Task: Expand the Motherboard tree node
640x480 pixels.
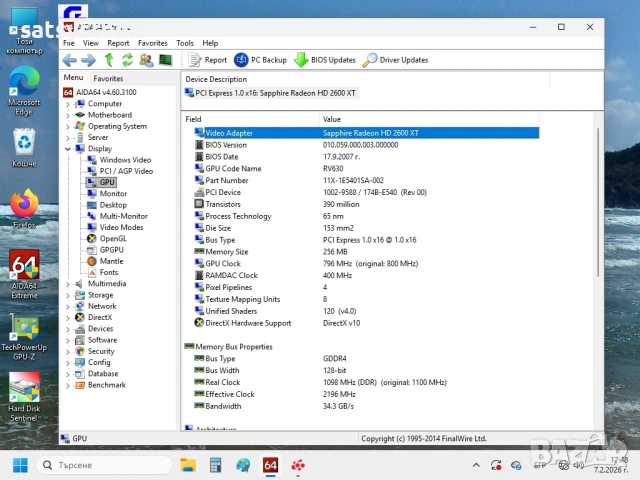Action: click(x=68, y=116)
